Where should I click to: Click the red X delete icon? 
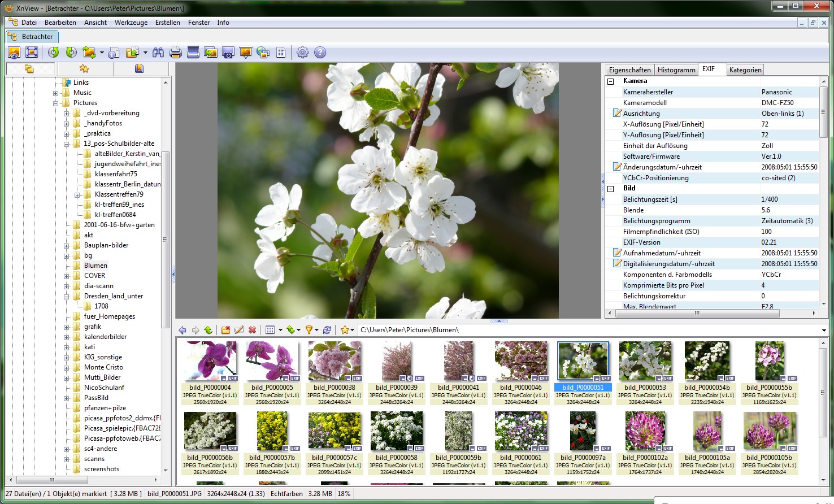[x=252, y=330]
